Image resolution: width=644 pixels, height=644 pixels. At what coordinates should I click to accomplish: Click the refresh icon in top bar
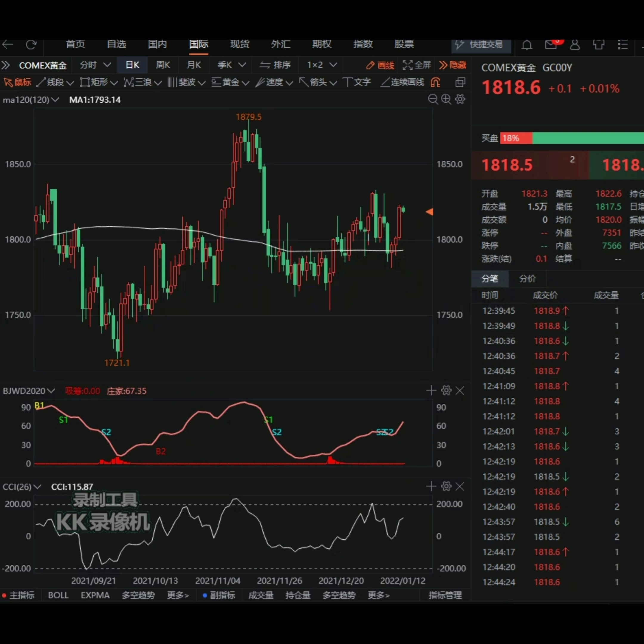pyautogui.click(x=31, y=44)
